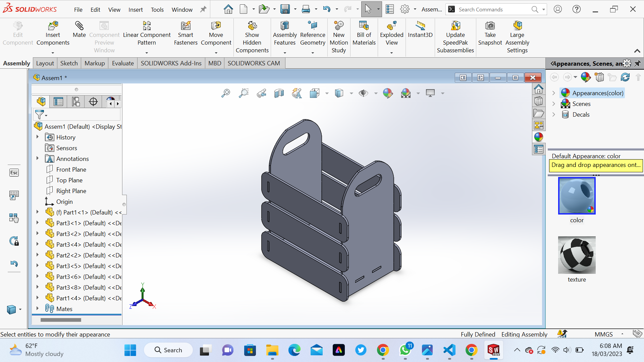Select Part2<2> in feature tree

point(83,255)
